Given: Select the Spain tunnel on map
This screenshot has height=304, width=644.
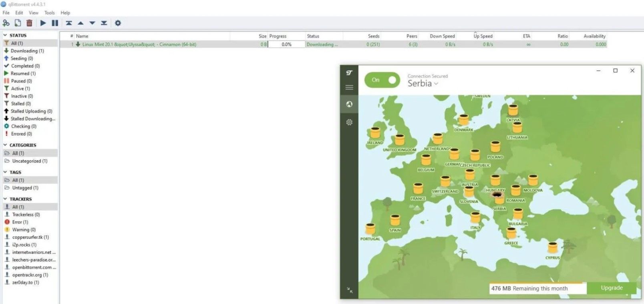Looking at the screenshot, I should (395, 221).
